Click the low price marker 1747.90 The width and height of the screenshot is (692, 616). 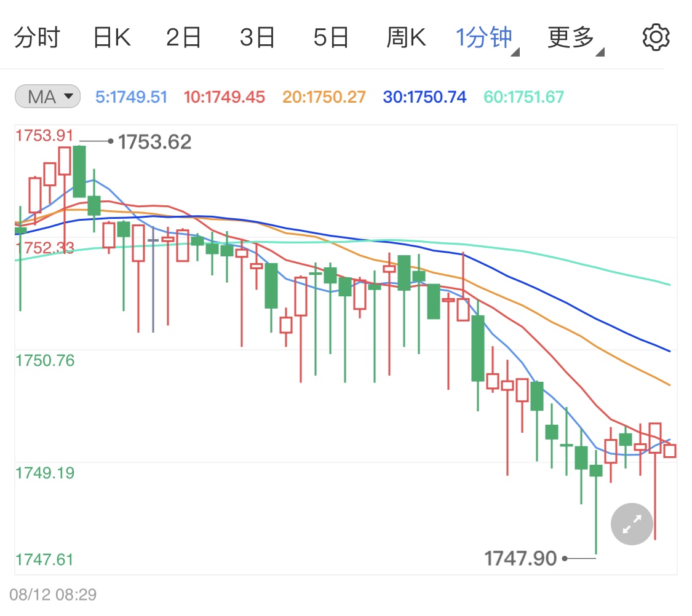[x=520, y=556]
